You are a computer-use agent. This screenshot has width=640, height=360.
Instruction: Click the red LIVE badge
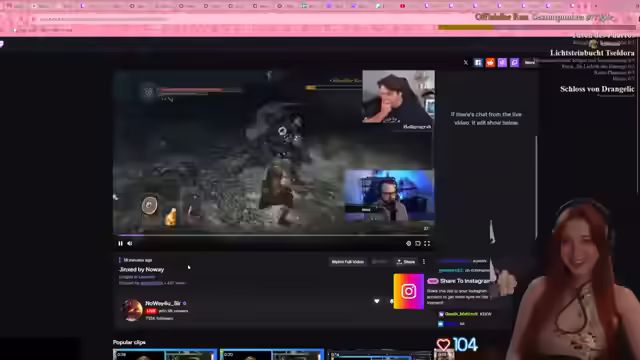151,311
